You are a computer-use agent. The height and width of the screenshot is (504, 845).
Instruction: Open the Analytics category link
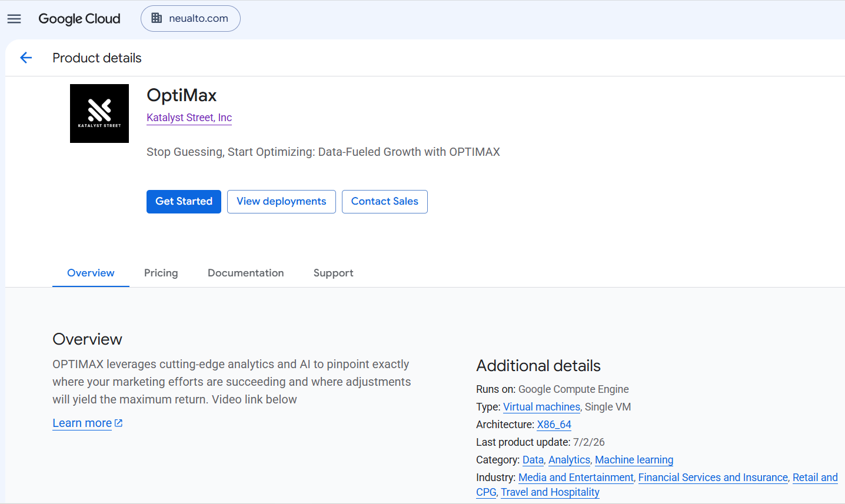click(x=569, y=460)
